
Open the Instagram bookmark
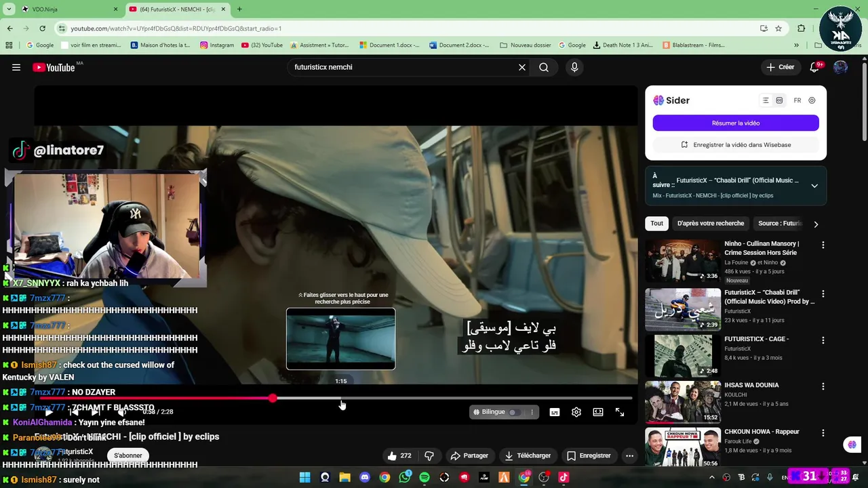[217, 45]
